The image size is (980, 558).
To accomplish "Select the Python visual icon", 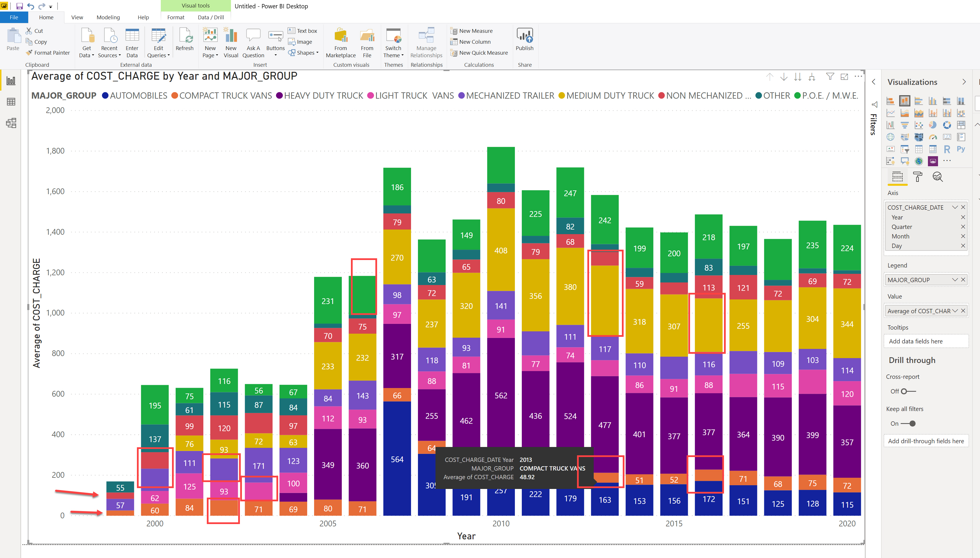I will tap(960, 149).
